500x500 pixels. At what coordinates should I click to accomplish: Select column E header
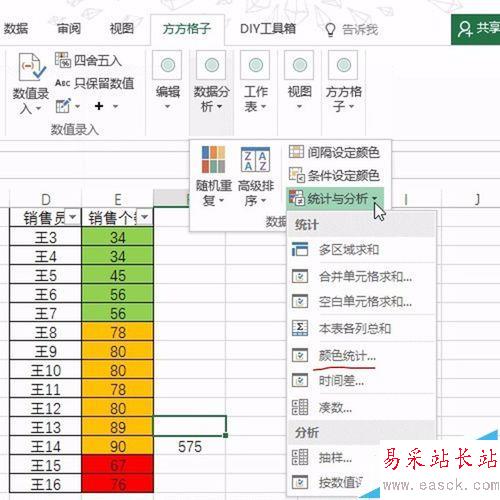(x=117, y=199)
